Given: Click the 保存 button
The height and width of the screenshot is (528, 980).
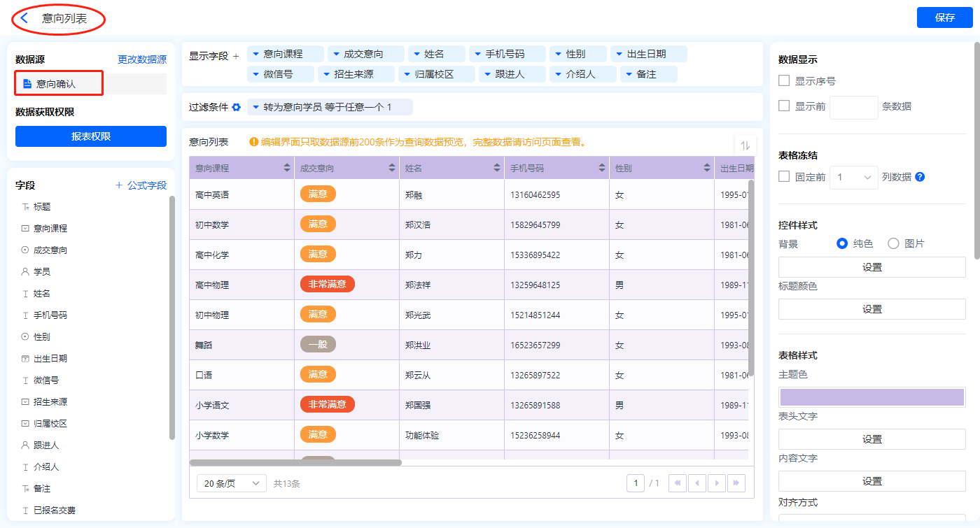Looking at the screenshot, I should coord(944,17).
